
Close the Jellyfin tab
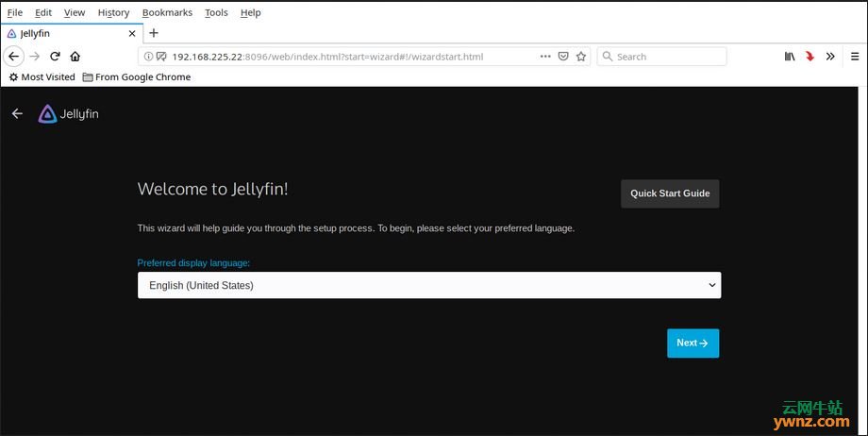(132, 34)
